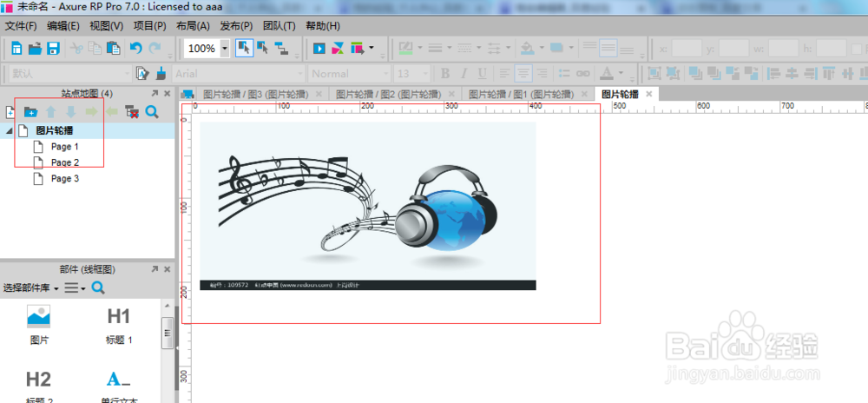Click the align left edges icon

click(x=774, y=73)
